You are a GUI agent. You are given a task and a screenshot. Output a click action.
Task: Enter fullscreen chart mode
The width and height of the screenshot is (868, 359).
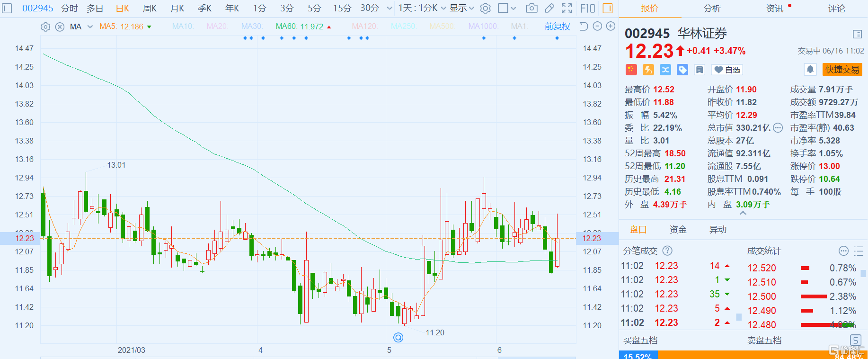pos(567,8)
